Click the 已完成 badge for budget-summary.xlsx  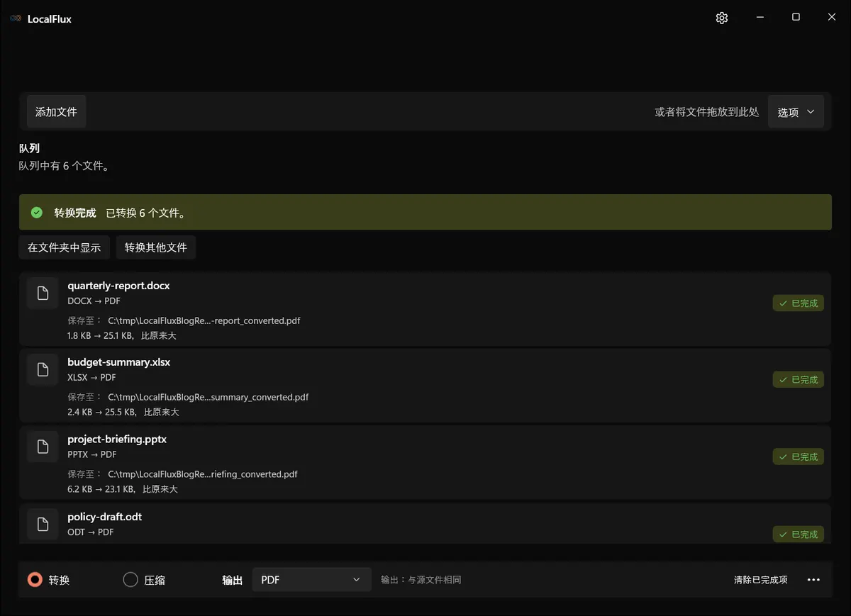coord(799,380)
